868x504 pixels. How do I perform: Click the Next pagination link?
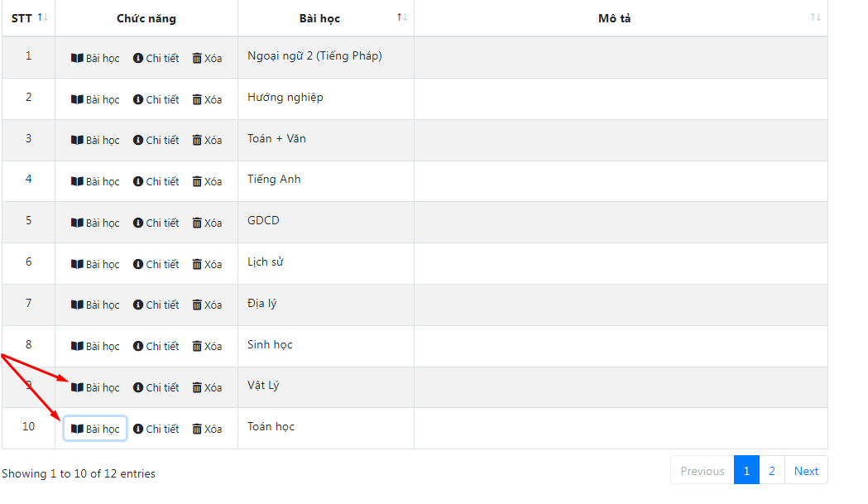(x=806, y=471)
